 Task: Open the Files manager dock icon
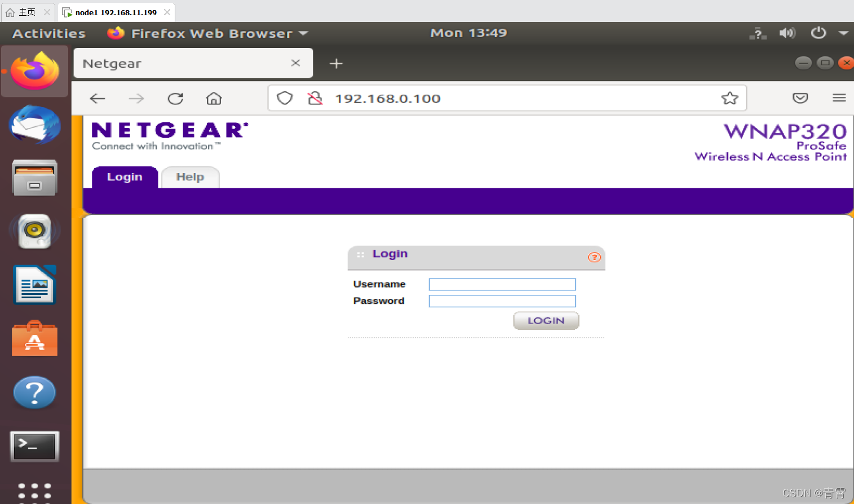tap(34, 178)
